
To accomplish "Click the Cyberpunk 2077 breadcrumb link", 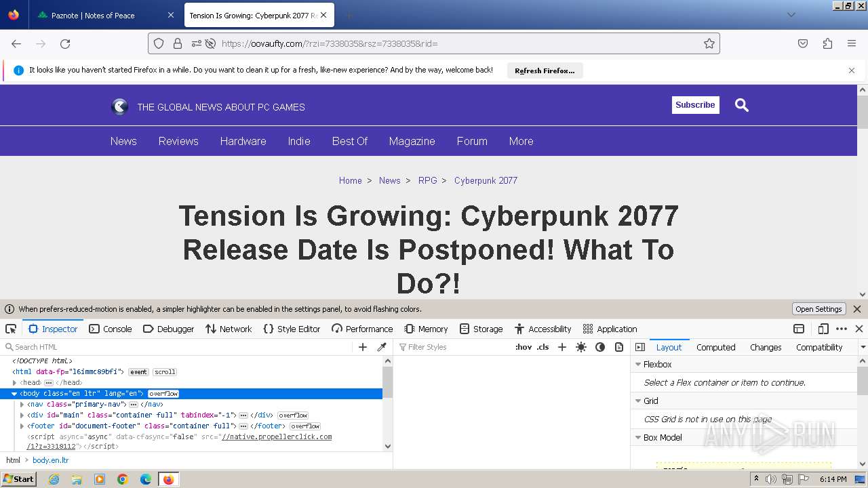I will point(486,180).
